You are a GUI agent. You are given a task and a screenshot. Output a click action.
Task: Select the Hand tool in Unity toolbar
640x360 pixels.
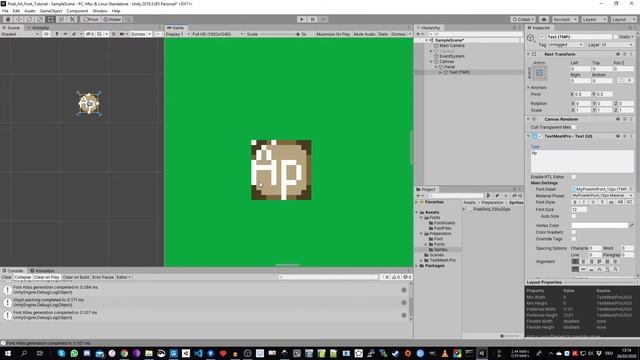coord(8,19)
